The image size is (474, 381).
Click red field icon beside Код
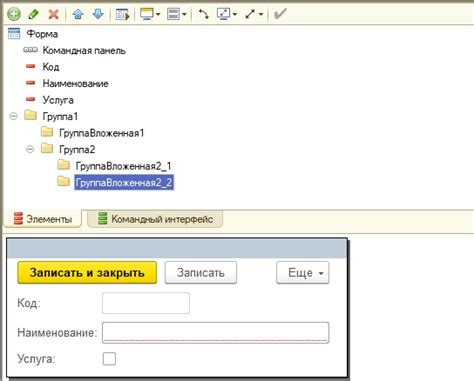coord(30,66)
